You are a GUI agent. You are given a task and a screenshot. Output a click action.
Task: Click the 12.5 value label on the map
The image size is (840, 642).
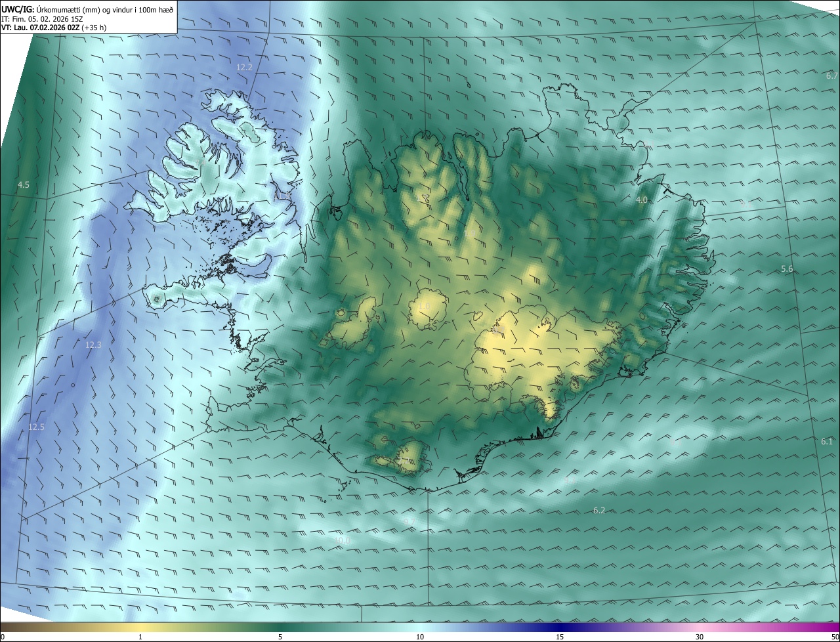[36, 427]
